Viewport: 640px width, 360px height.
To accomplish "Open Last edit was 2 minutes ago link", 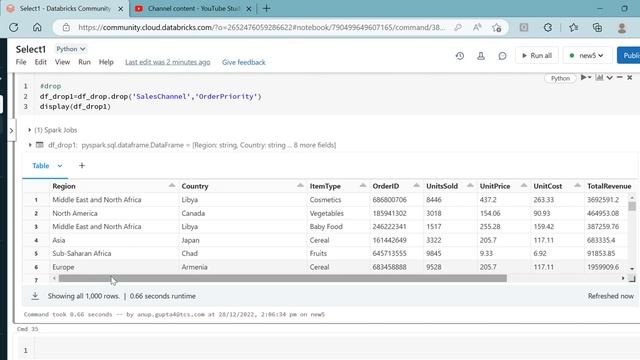I will click(168, 62).
